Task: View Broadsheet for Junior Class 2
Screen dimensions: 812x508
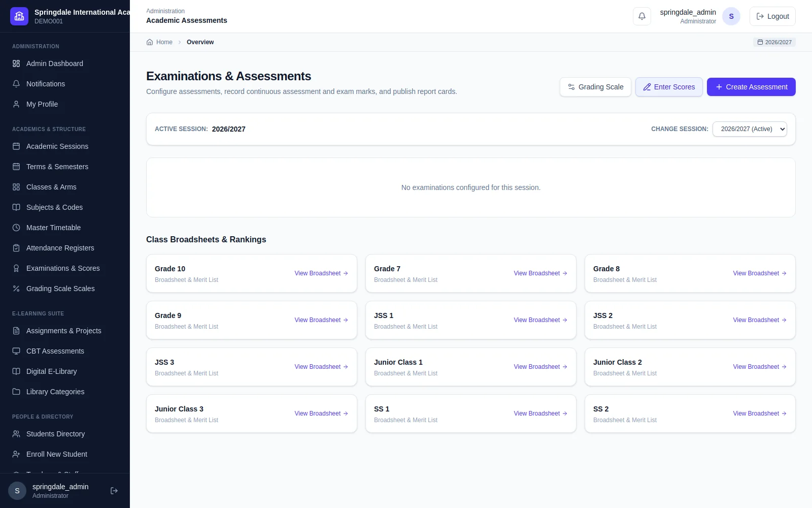Action: click(x=760, y=367)
